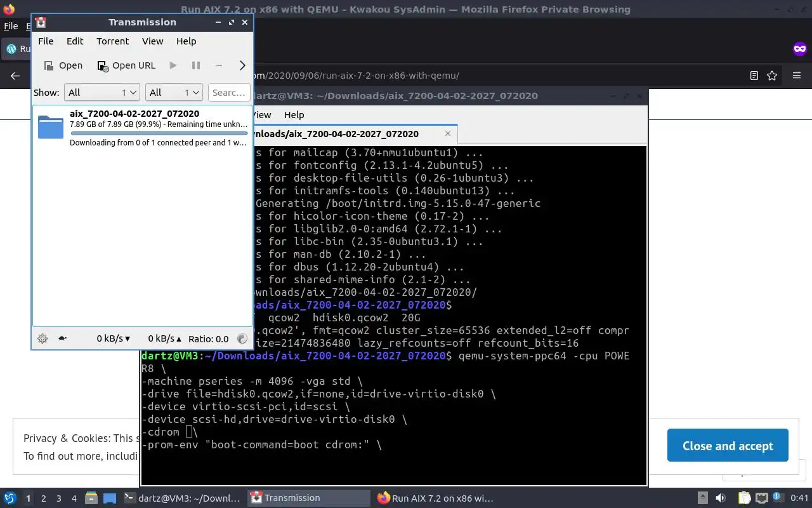This screenshot has height=508, width=812.
Task: Pause the torrent with the pause icon
Action: tap(196, 65)
